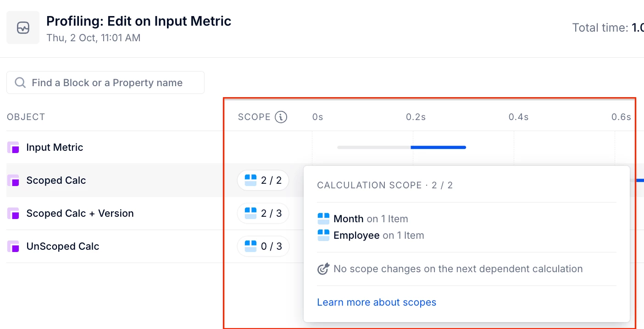Open the 2 / 2 scope badge
Screen dimensions: 644x329
(x=263, y=181)
